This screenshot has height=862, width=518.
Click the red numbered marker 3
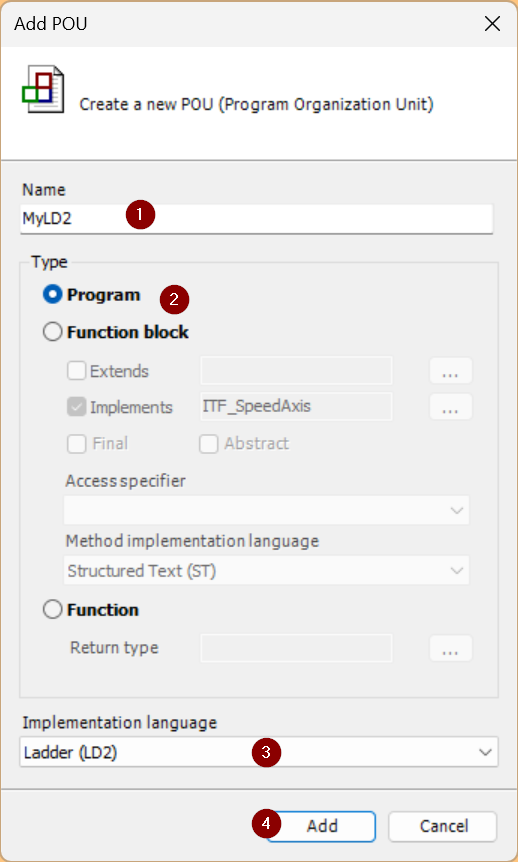266,752
